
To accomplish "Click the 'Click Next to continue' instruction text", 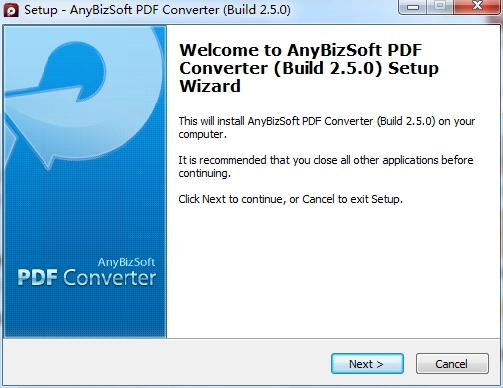I will click(290, 199).
